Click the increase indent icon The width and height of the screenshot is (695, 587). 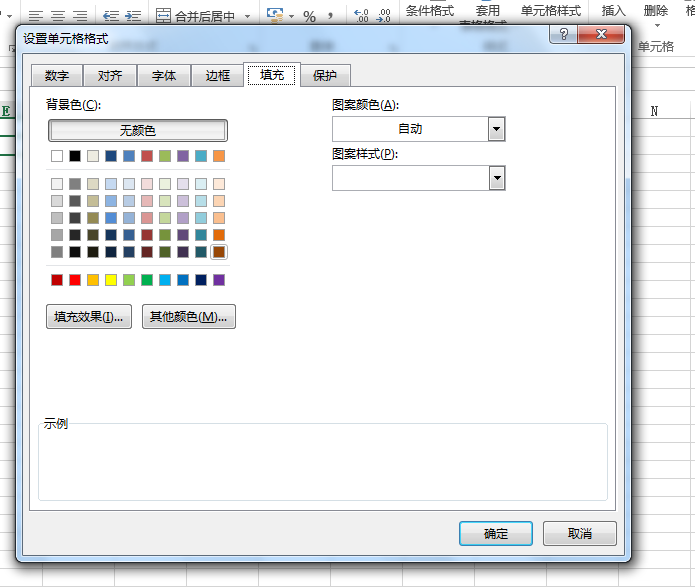[x=133, y=16]
